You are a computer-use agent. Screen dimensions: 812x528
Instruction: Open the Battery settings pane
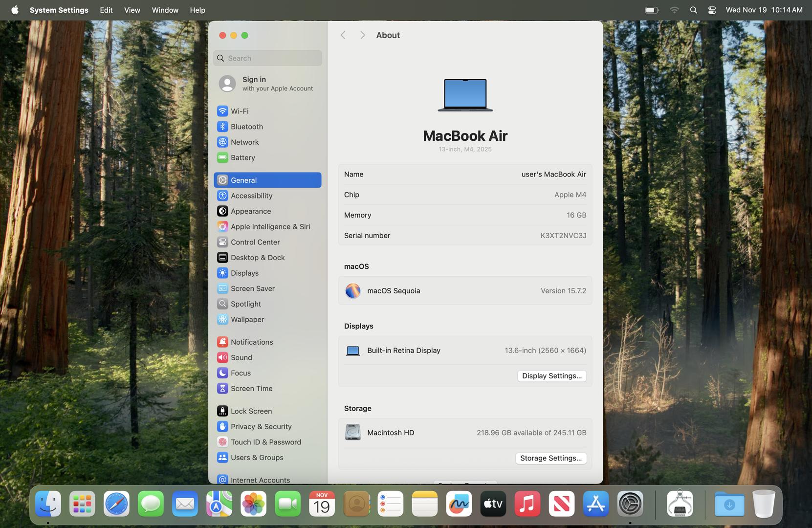[242, 157]
